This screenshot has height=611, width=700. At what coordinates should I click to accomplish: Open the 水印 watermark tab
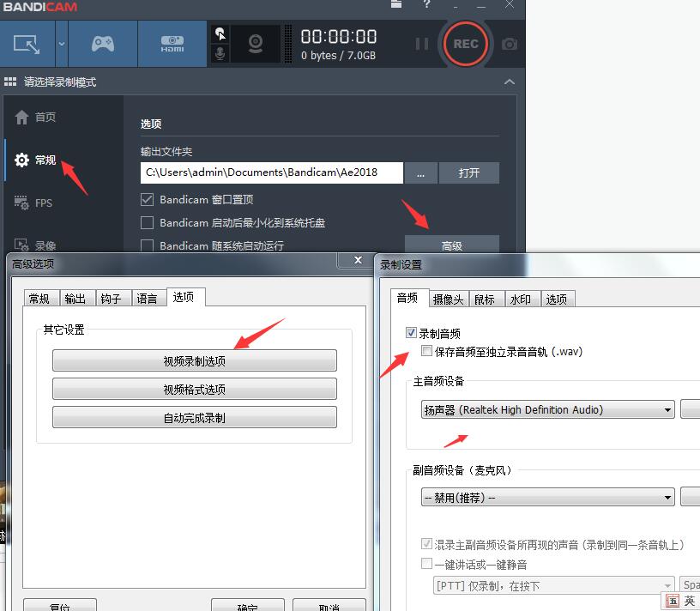[522, 299]
